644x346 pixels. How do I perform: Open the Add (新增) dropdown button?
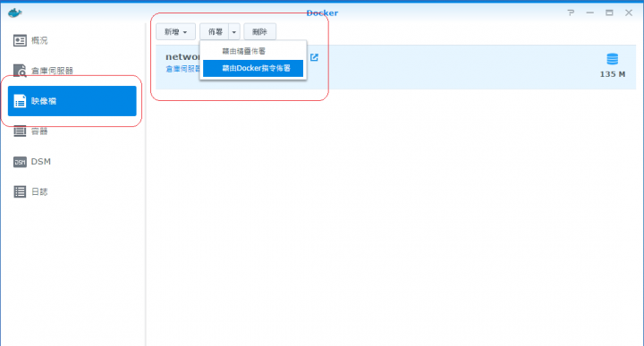tap(176, 31)
